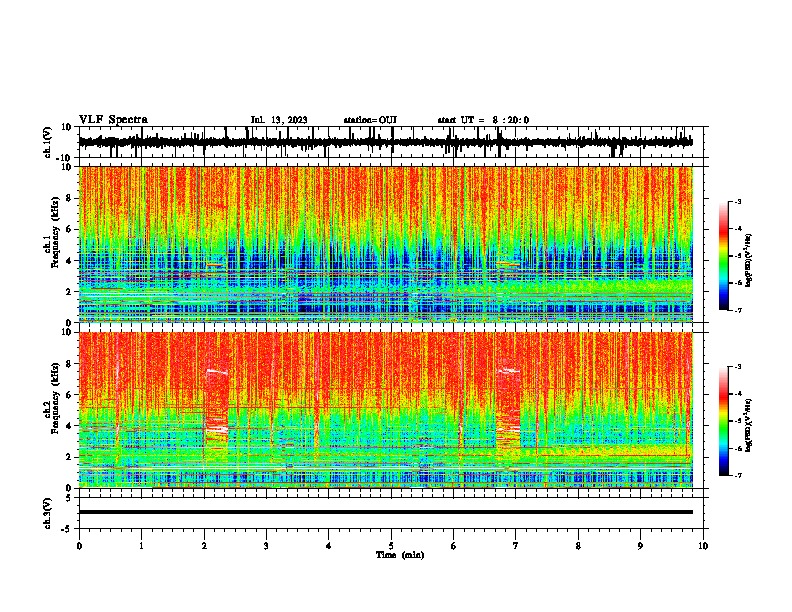792x612 pixels.
Task: Click the time axis tick label "2"
Action: point(204,546)
